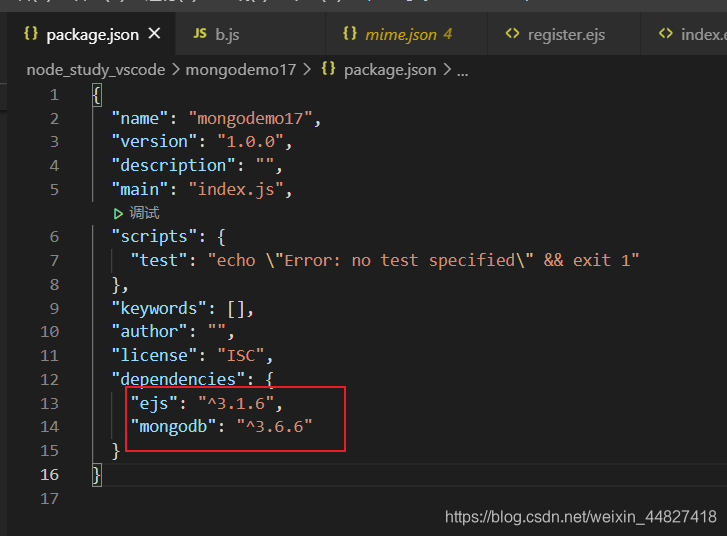Click line number 16 in gutter
Screen dimensions: 727x536
coord(50,475)
